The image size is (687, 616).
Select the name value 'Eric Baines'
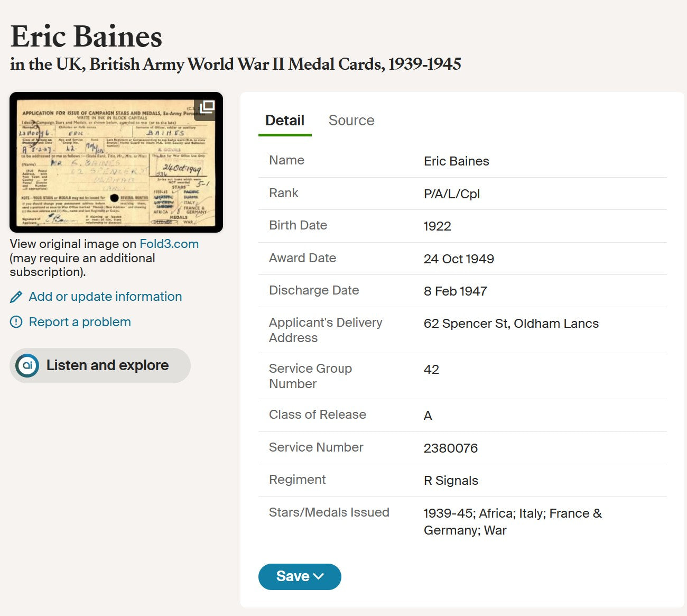[x=457, y=161]
